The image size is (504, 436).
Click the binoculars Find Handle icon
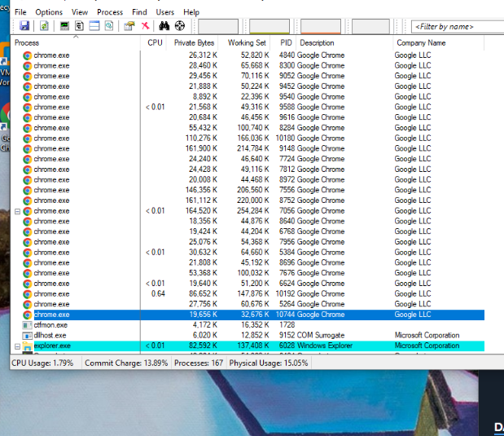click(164, 26)
